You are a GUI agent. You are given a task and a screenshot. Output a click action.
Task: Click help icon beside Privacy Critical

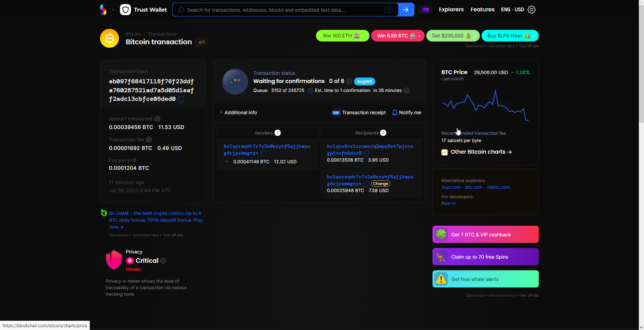pyautogui.click(x=163, y=261)
